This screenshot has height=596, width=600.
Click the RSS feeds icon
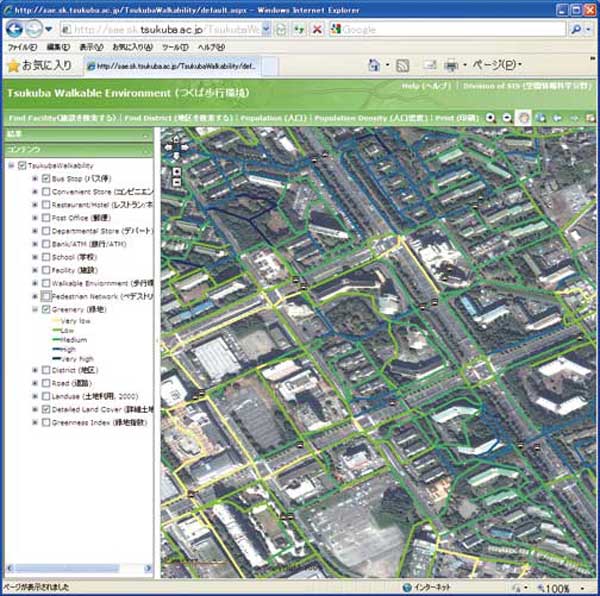click(402, 66)
